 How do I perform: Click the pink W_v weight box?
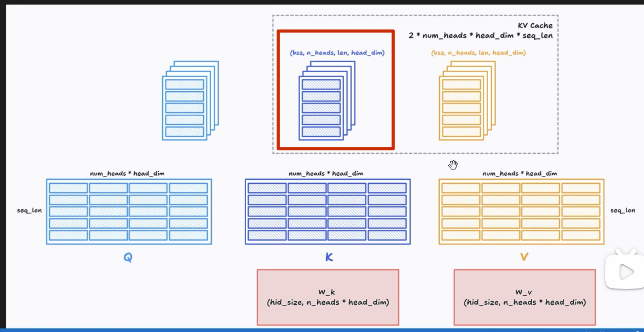coord(524,297)
